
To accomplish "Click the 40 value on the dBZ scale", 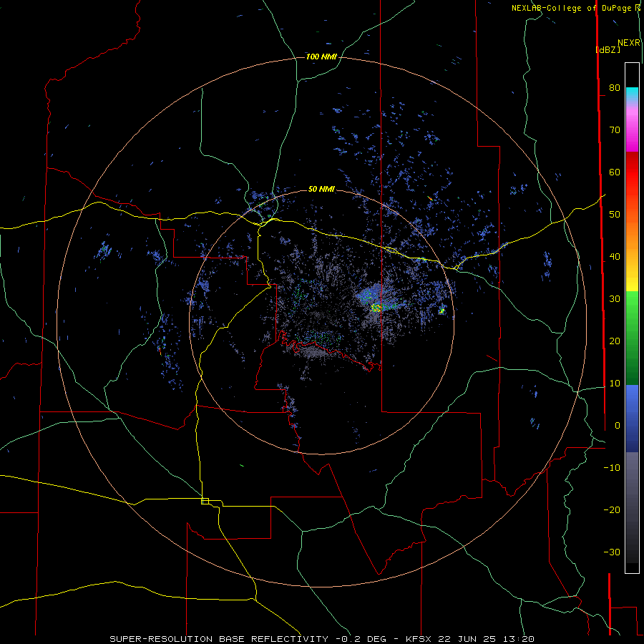I will pos(615,257).
